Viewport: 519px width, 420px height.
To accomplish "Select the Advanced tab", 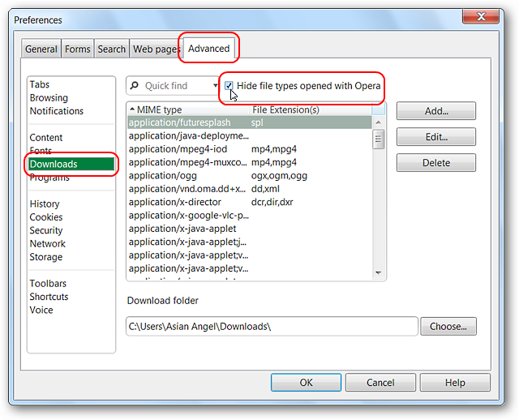I will pos(209,49).
